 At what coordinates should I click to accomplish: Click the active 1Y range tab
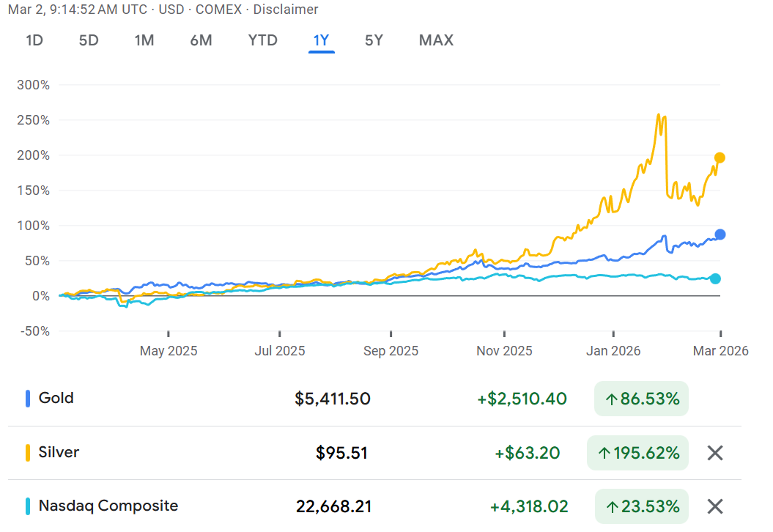321,40
